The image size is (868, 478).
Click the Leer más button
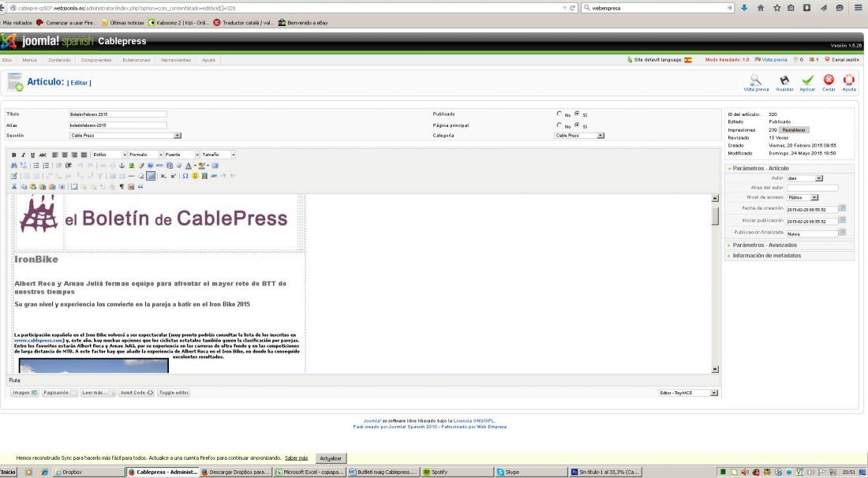[x=98, y=393]
